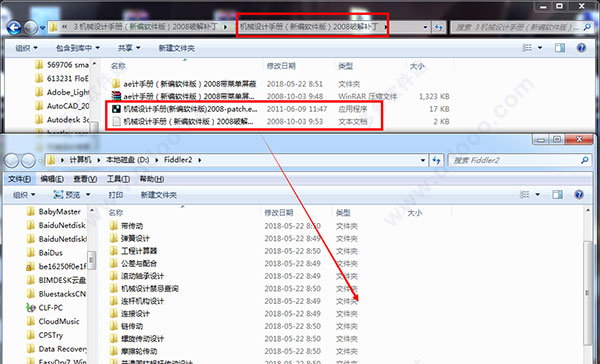Click the back arrow in the top Explorer window
Image resolution: width=600 pixels, height=364 pixels.
(14, 27)
